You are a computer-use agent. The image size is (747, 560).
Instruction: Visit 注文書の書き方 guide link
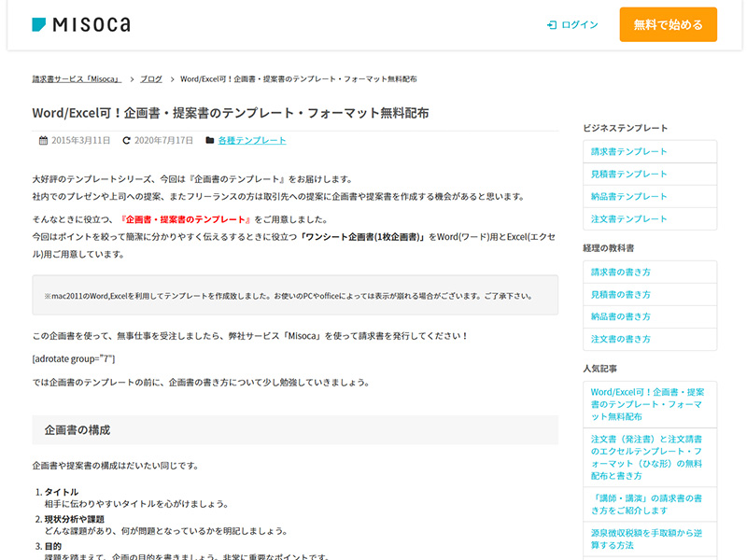(621, 339)
